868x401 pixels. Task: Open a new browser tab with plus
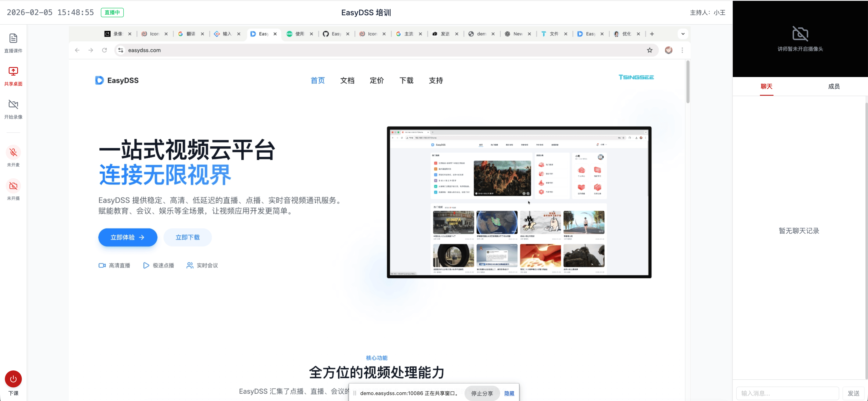pyautogui.click(x=652, y=34)
